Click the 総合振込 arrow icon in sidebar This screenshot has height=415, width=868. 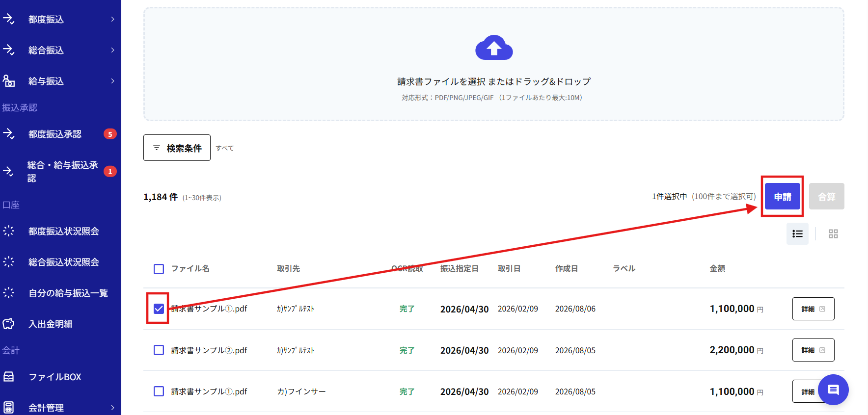point(9,50)
